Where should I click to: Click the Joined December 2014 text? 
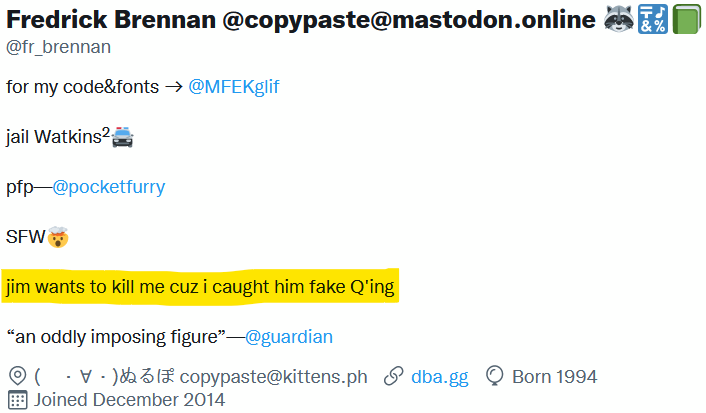(129, 400)
